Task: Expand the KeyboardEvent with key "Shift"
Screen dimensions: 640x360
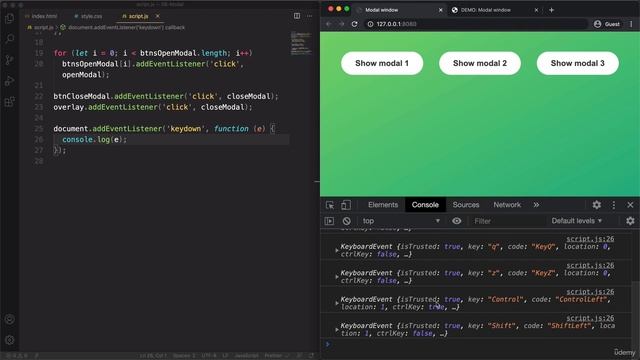Action: [x=336, y=329]
